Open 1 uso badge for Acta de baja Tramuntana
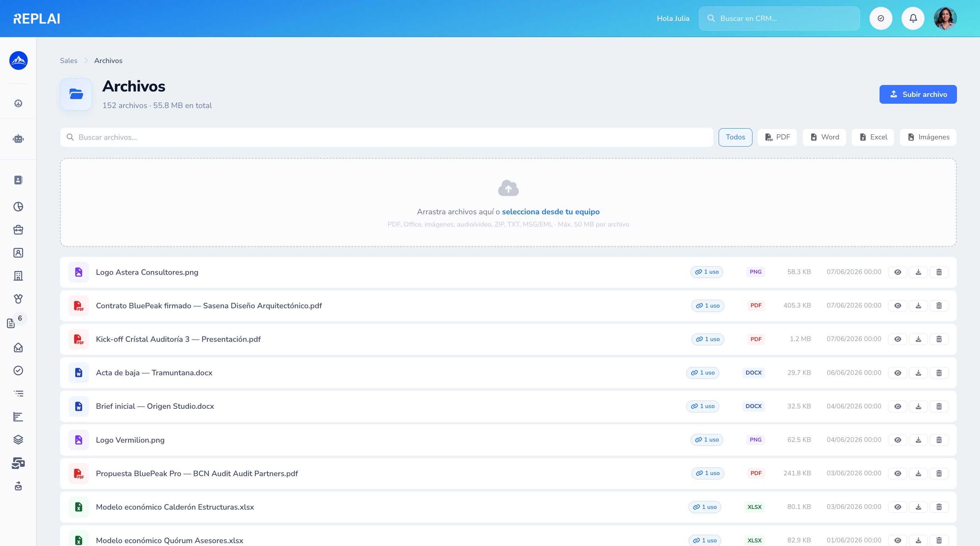The width and height of the screenshot is (980, 546). [703, 373]
